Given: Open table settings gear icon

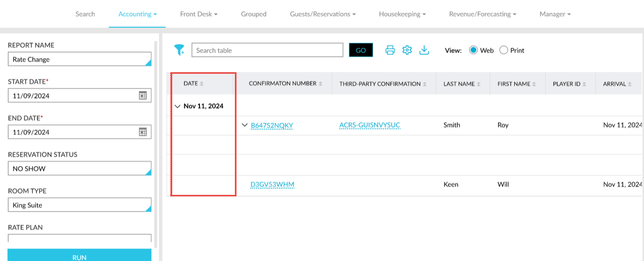Looking at the screenshot, I should [407, 50].
